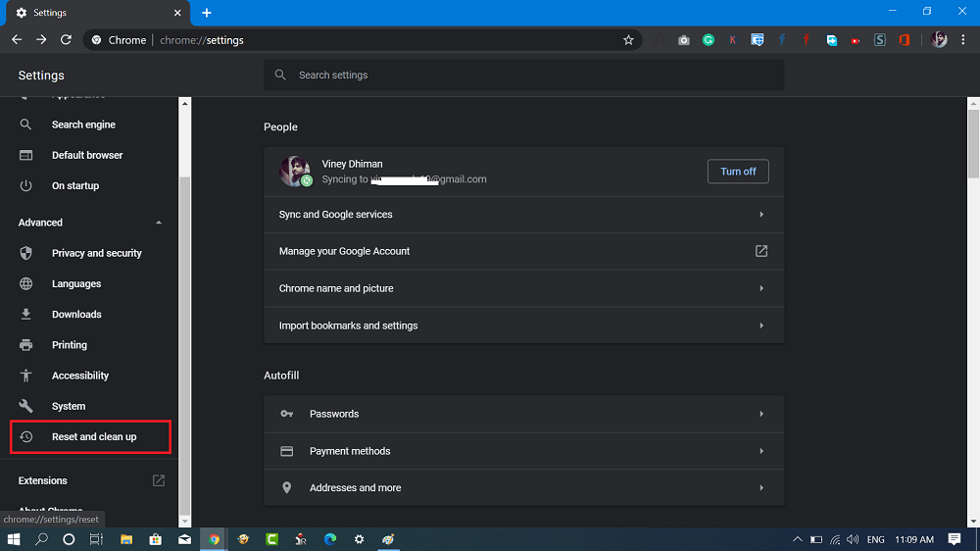The height and width of the screenshot is (551, 980).
Task: Go to Languages settings
Action: [x=76, y=284]
